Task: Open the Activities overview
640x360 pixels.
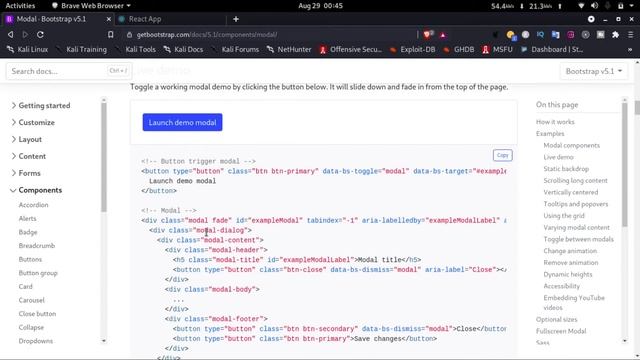Action: (x=20, y=6)
